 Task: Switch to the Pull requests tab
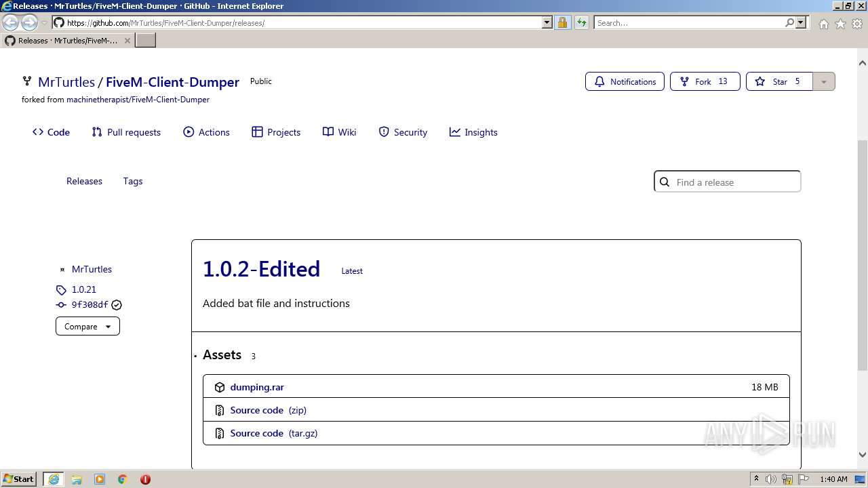pos(126,132)
